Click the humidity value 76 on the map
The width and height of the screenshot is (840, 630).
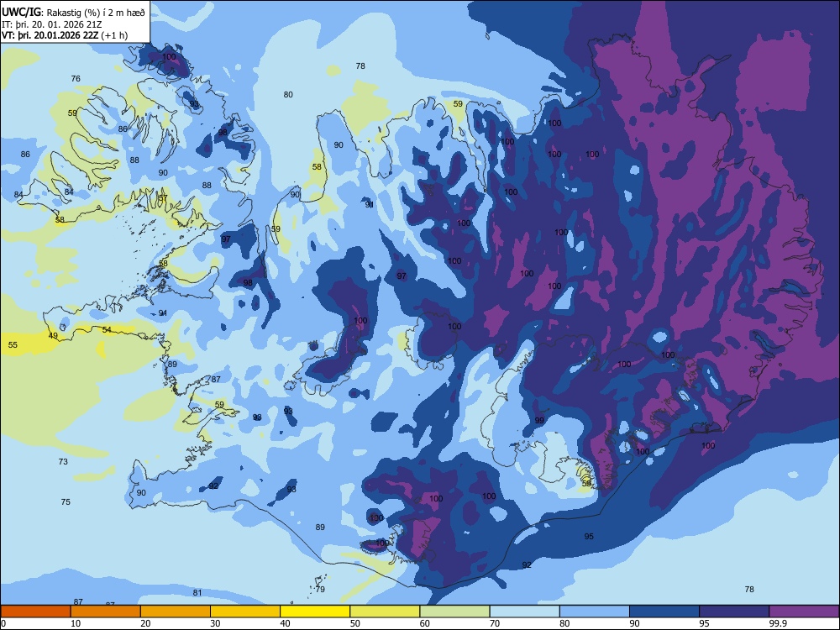click(x=76, y=79)
